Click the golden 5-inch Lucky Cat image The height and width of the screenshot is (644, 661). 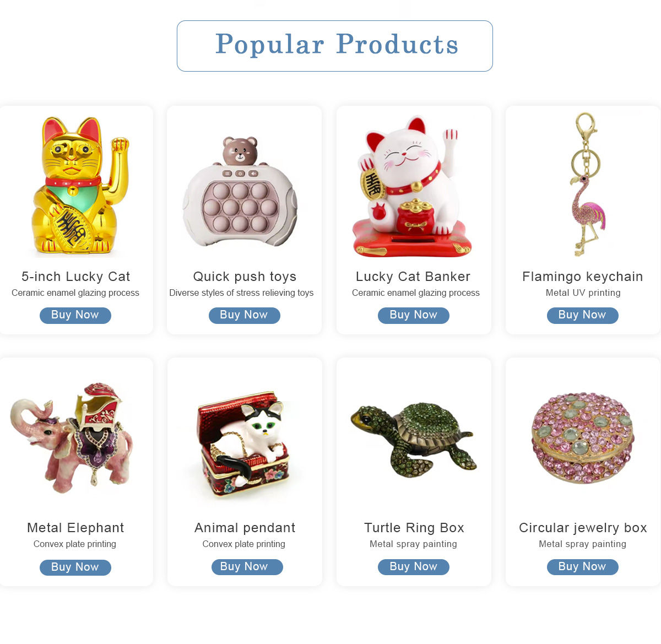click(80, 186)
